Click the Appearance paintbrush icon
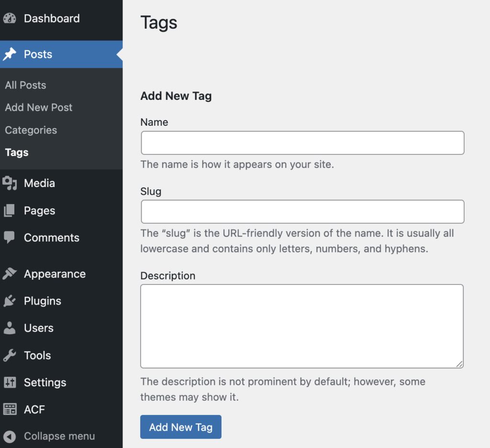 pos(10,274)
